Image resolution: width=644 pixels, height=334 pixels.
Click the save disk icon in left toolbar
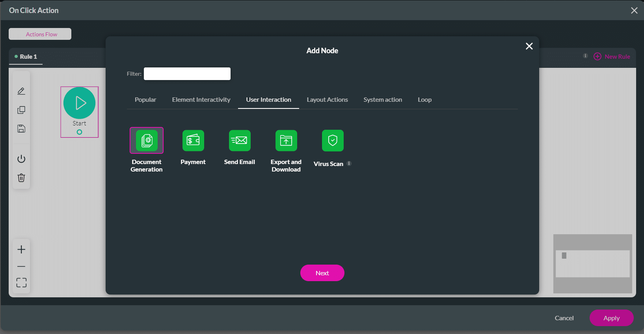point(21,129)
